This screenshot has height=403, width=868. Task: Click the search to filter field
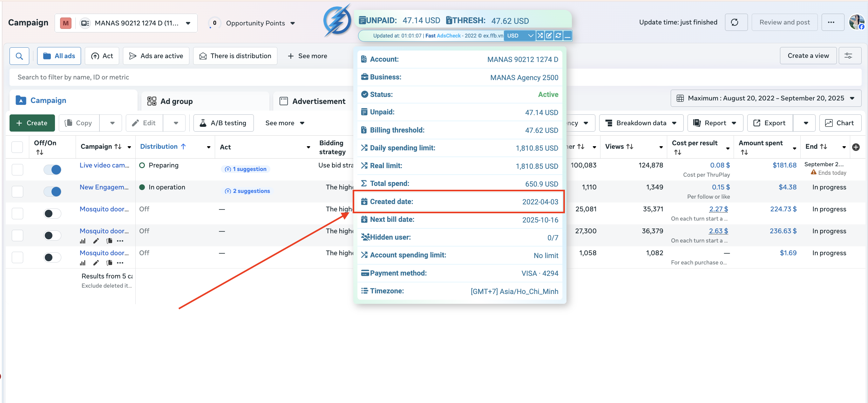182,77
